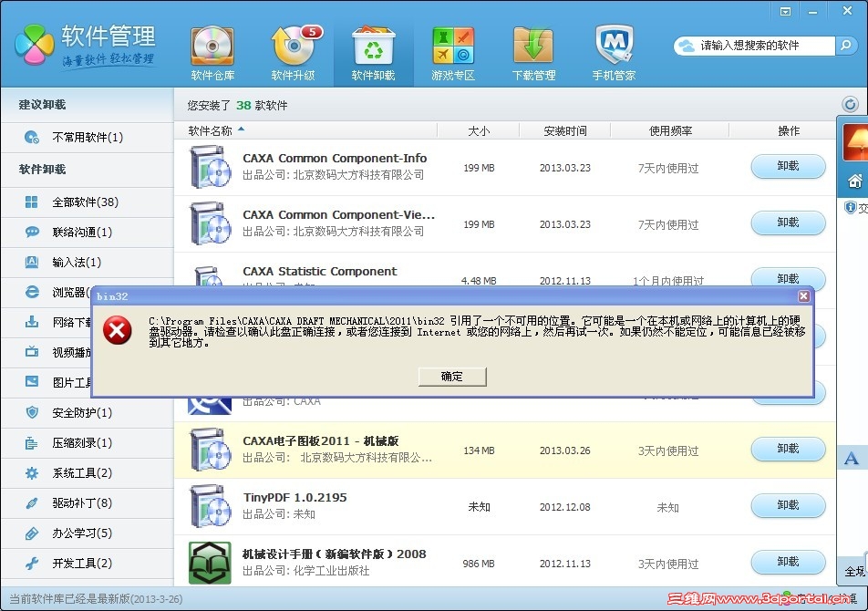Click the home icon on right panel
This screenshot has height=611, width=868.
[x=854, y=181]
